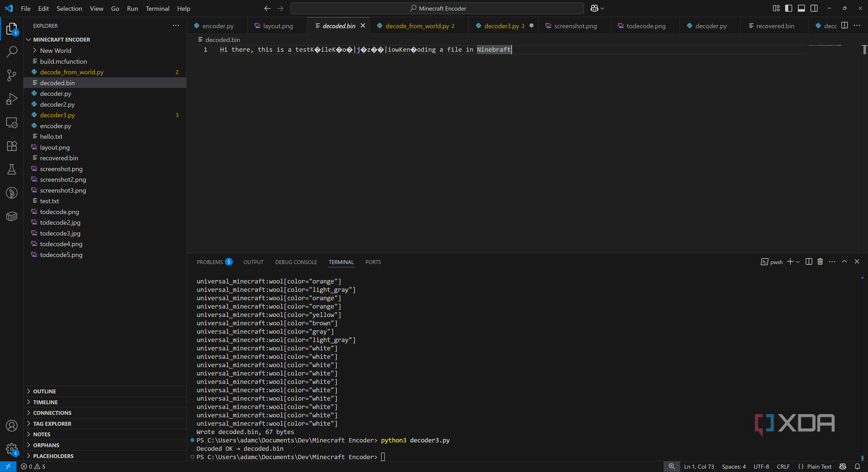Toggle the primary side bar visibility

[789, 8]
